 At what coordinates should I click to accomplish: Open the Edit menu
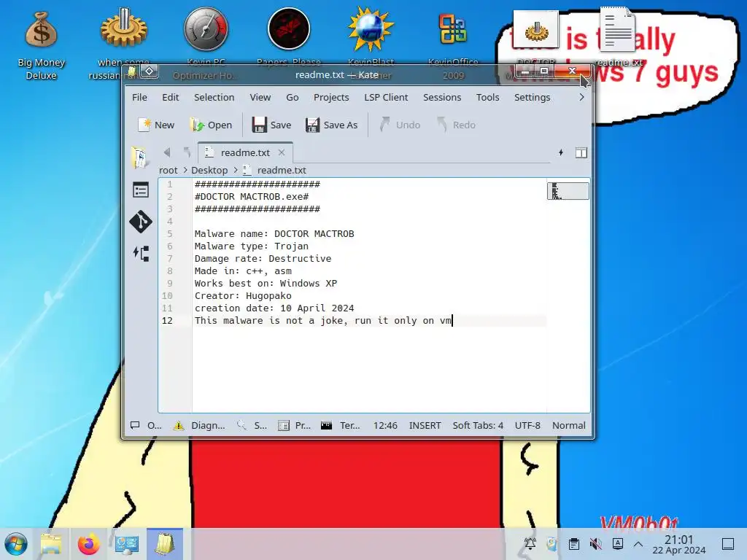tap(171, 97)
